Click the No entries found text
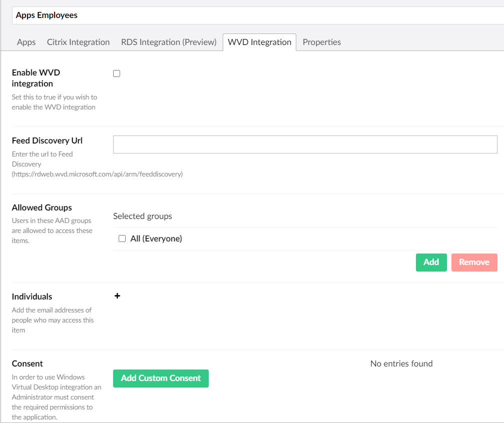Image resolution: width=504 pixels, height=423 pixels. 401,363
